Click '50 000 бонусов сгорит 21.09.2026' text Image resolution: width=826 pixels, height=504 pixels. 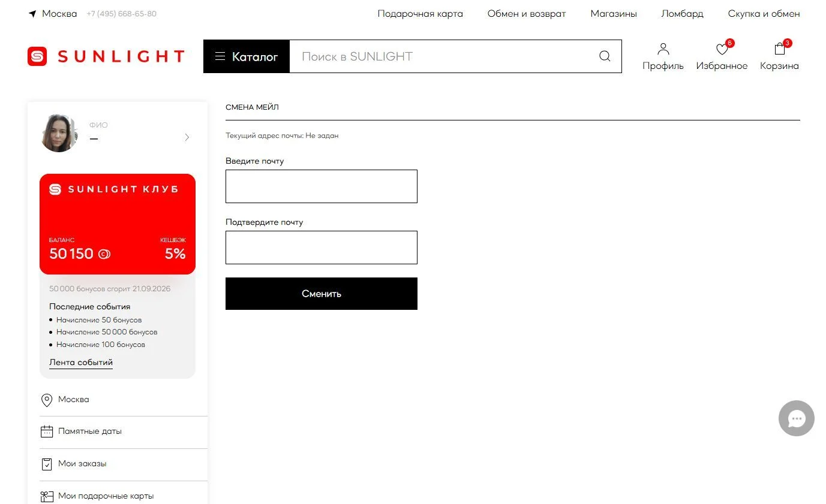point(110,289)
